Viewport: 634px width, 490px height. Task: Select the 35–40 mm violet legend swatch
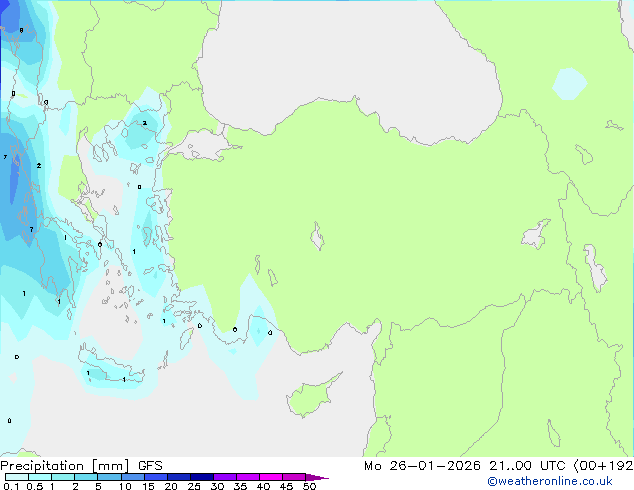point(248,477)
